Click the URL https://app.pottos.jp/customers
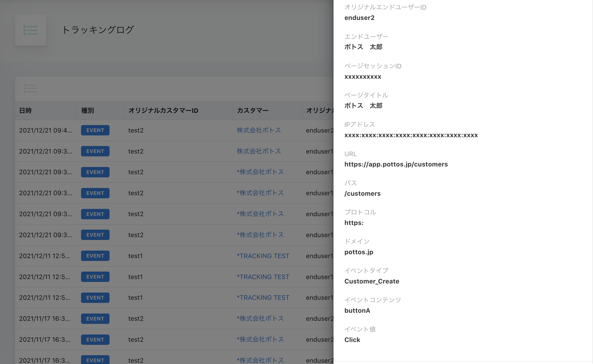 click(x=396, y=164)
